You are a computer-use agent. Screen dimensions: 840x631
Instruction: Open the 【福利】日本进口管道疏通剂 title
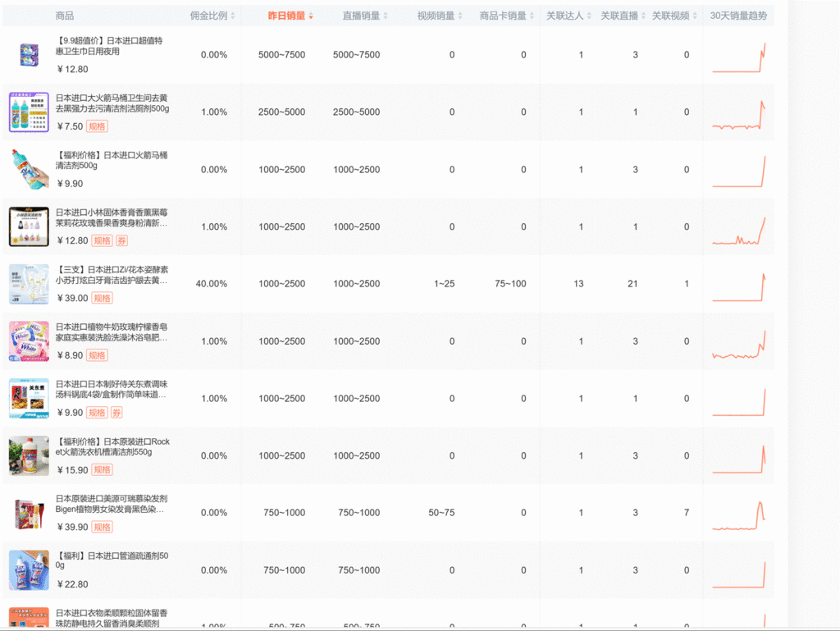(x=112, y=560)
